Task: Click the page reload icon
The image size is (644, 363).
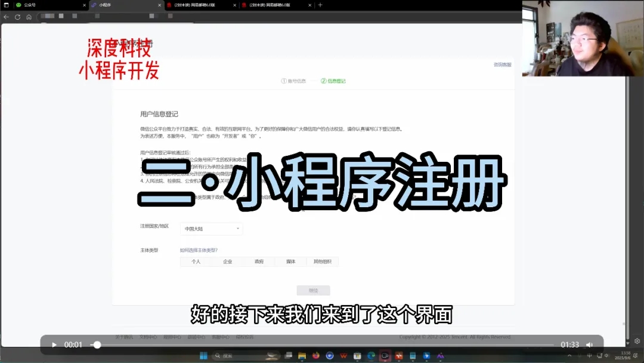Action: (17, 17)
